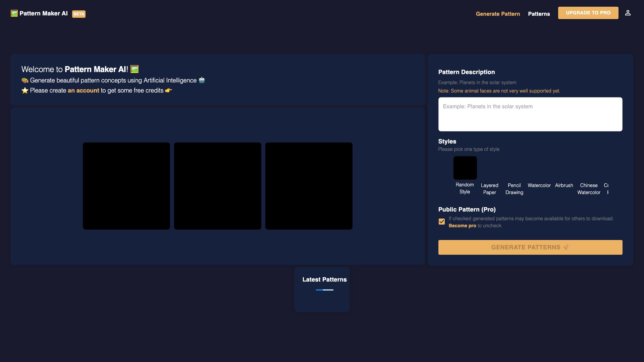Pick the Watercolor style

pos(539,185)
